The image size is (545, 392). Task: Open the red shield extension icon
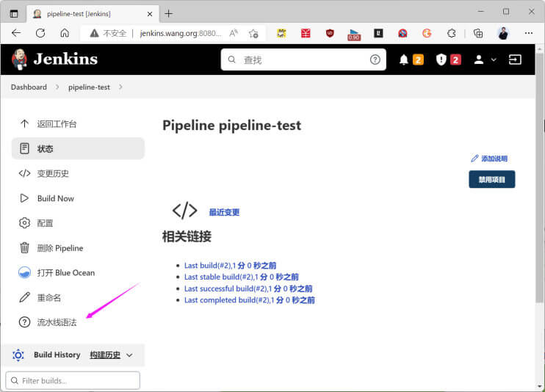[330, 33]
